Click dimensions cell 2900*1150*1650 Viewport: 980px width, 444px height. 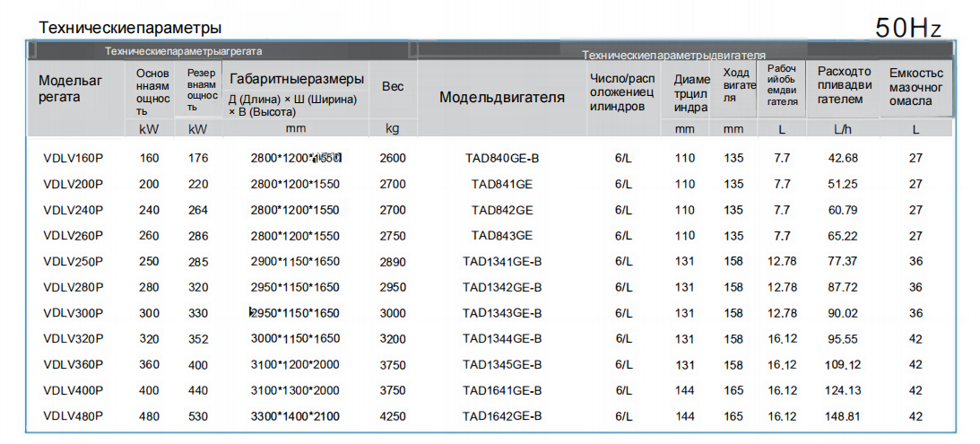(x=295, y=262)
